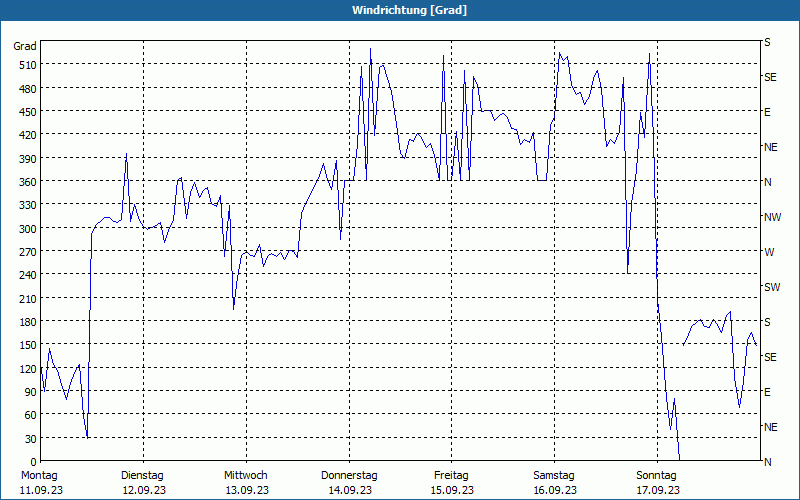
Task: Click the 300 value on degree axis
Action: [x=28, y=229]
